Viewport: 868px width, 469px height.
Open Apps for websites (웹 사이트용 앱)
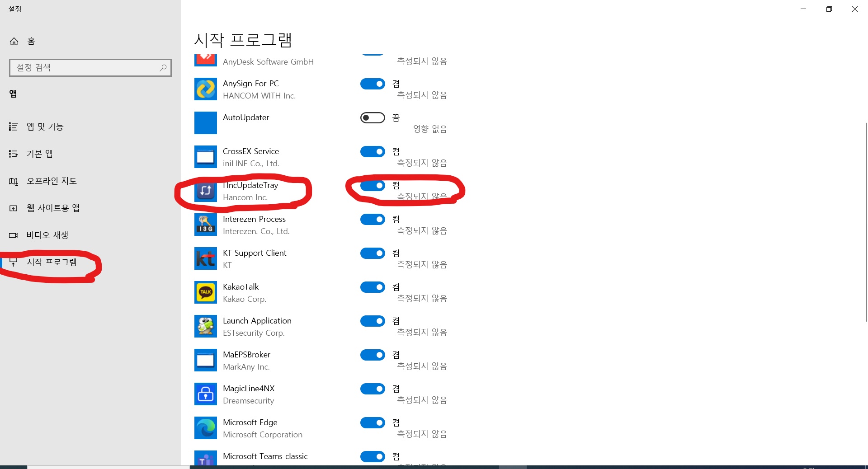[90, 208]
